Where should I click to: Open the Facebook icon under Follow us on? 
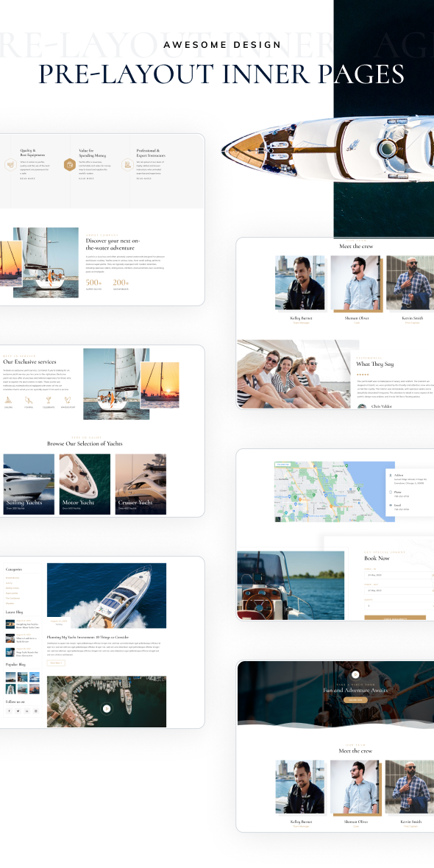click(9, 710)
